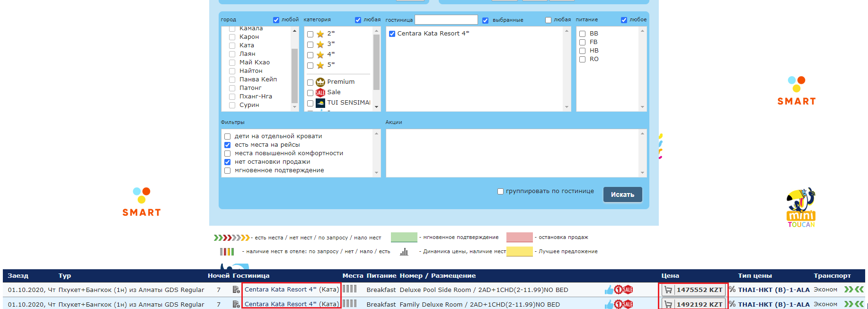This screenshot has width=868, height=309.
Task: Click the SALE badge in second result row
Action: coord(628,304)
